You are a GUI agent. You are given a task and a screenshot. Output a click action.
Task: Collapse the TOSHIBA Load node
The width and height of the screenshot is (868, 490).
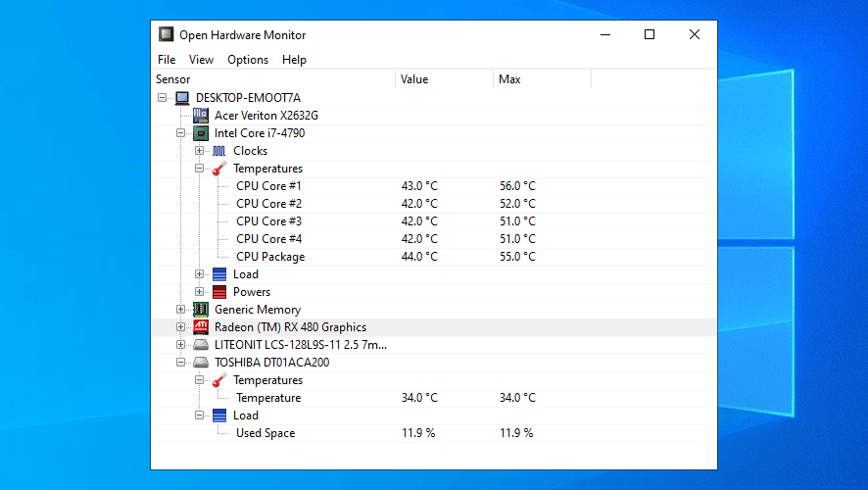click(x=199, y=416)
